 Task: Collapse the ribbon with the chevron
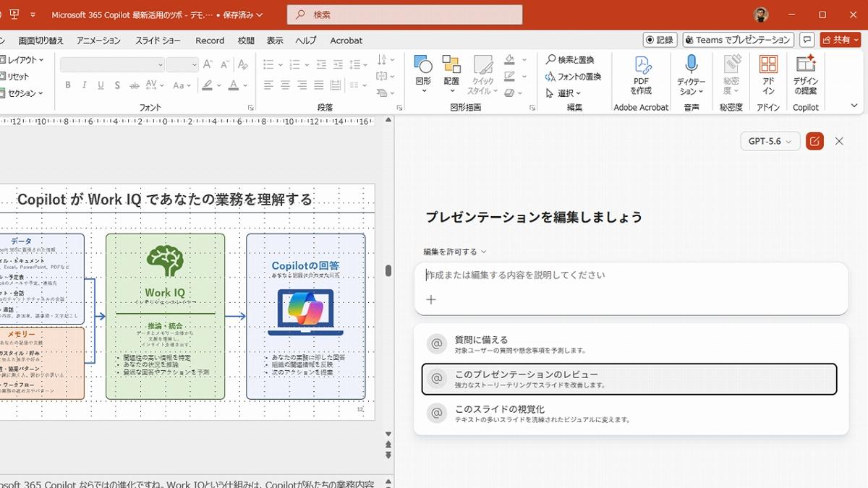click(854, 106)
